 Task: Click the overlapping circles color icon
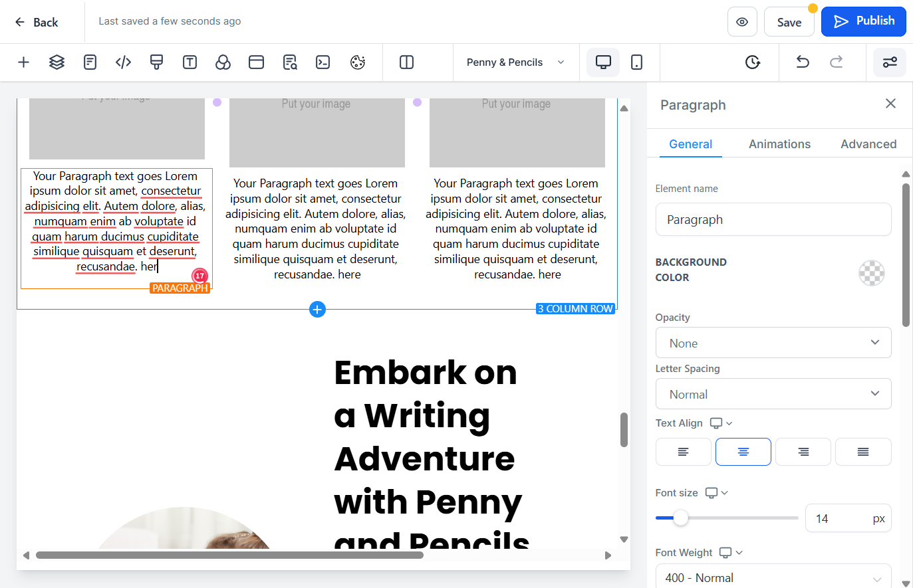(223, 62)
